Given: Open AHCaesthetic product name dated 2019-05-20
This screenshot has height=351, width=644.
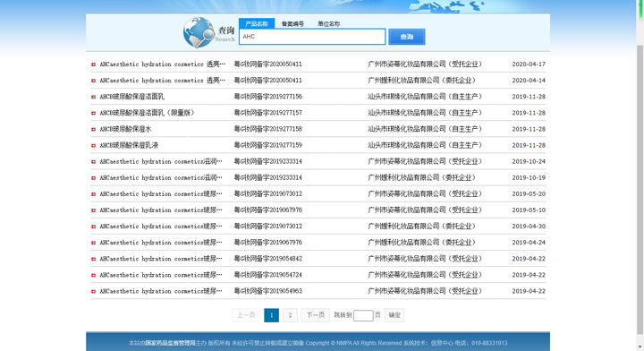Looking at the screenshot, I should point(161,193).
